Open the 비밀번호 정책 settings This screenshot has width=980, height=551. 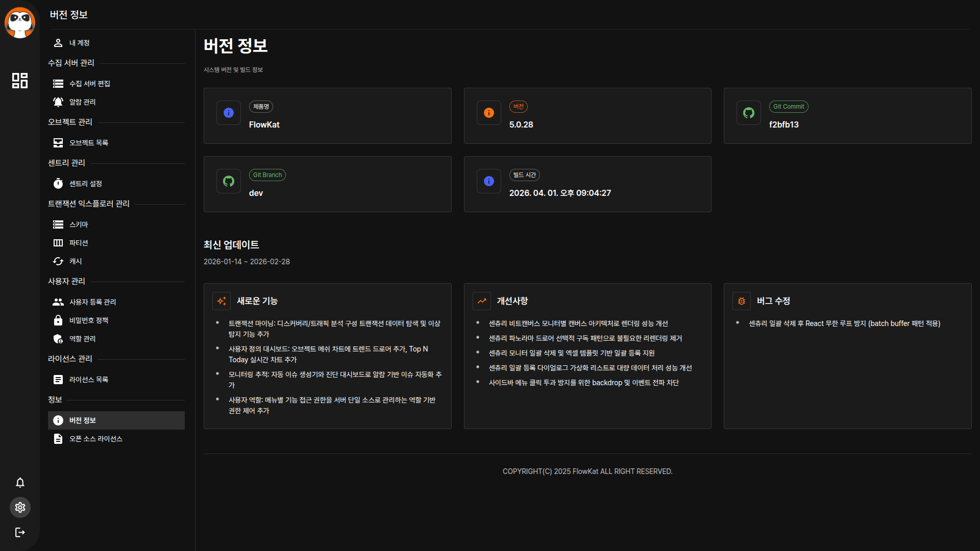(89, 320)
